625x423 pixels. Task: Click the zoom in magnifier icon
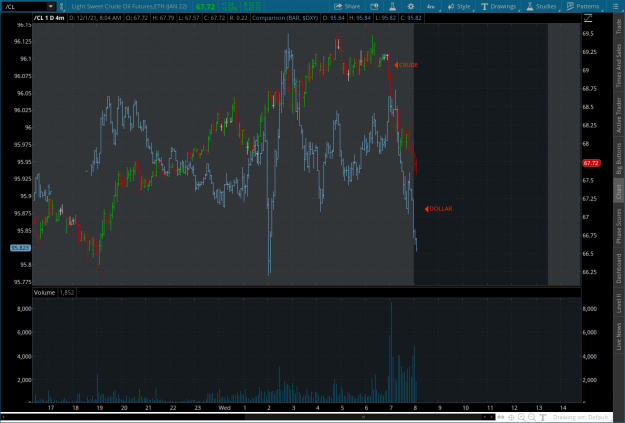click(x=521, y=417)
